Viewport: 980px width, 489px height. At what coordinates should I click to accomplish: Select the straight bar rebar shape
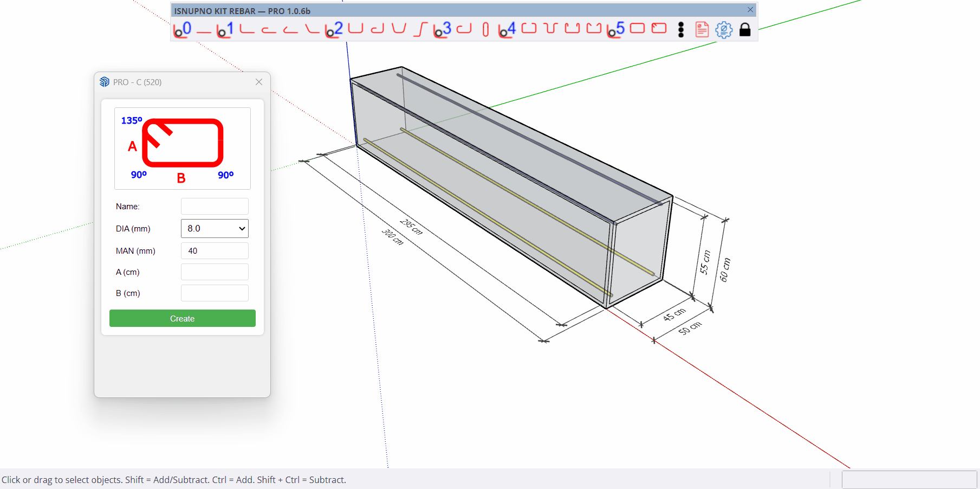click(204, 30)
